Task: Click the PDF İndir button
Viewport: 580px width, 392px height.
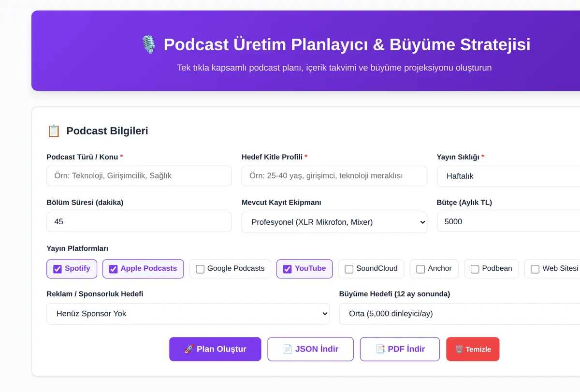Action: (400, 349)
